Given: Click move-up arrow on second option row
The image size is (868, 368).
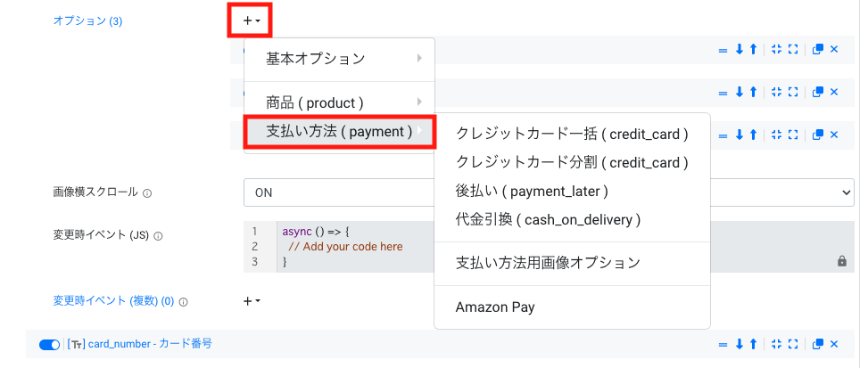Looking at the screenshot, I should 753,92.
